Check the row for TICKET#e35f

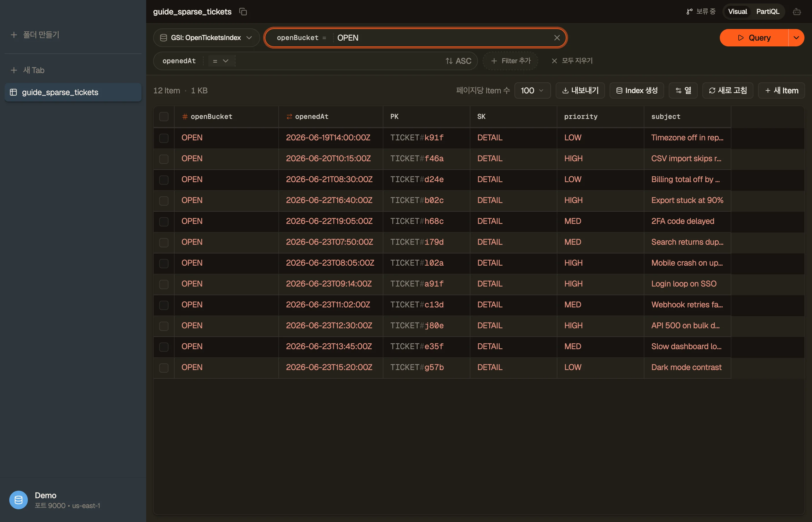[x=164, y=347]
